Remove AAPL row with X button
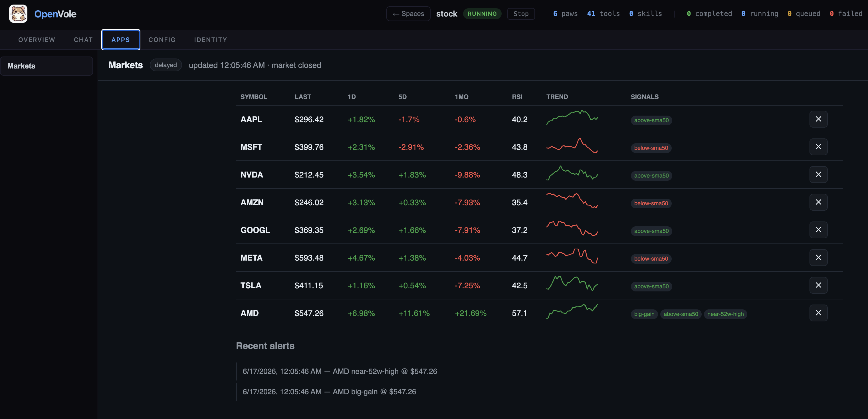Viewport: 868px width, 419px height. click(x=818, y=119)
